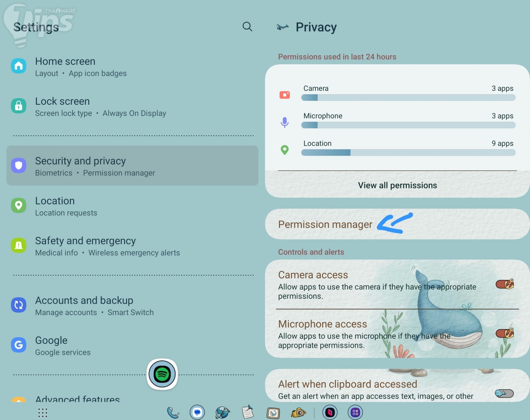
Task: Click the "3 apps" count beside Camera
Action: (x=503, y=88)
